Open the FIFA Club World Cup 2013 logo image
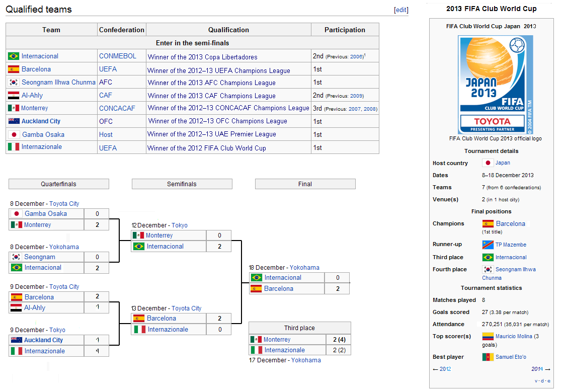 tap(495, 85)
